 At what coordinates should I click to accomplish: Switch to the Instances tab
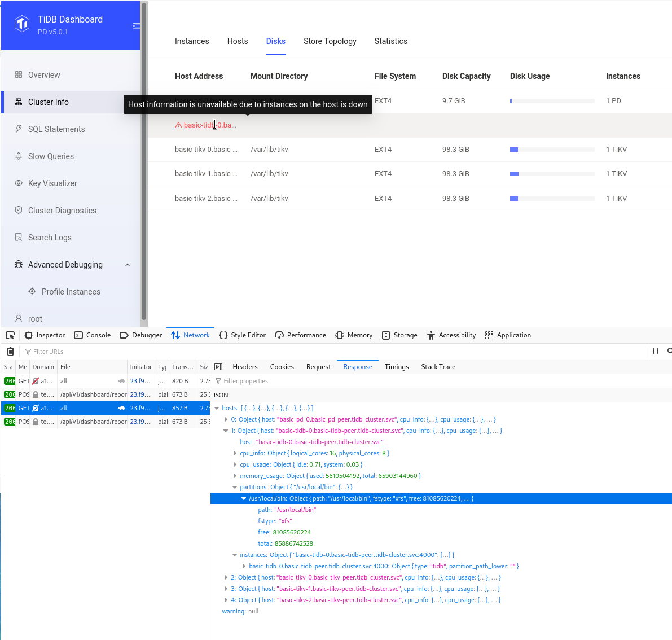click(x=192, y=41)
